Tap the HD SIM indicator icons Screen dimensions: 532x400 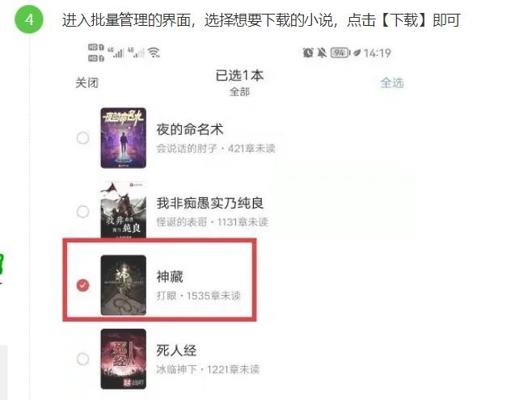point(96,53)
